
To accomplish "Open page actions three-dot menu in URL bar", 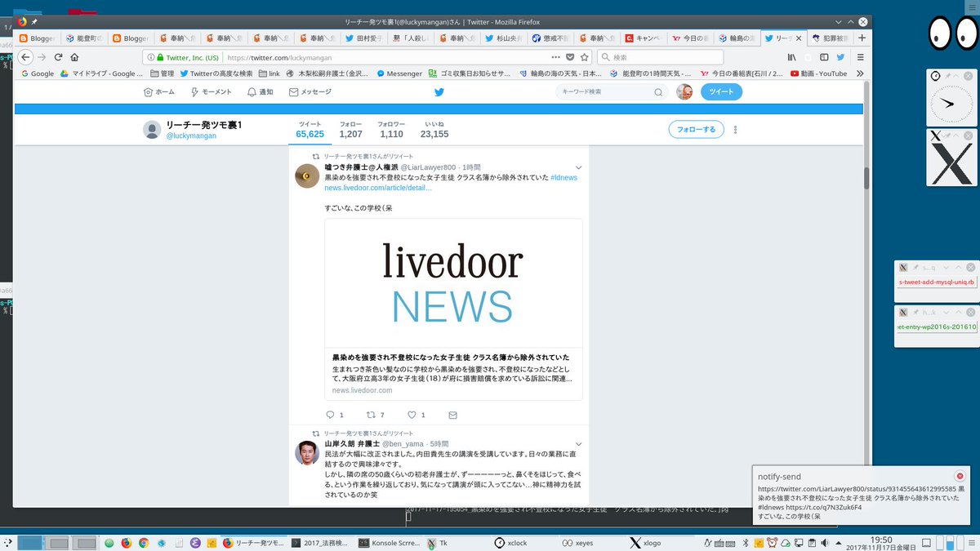I will click(x=556, y=57).
